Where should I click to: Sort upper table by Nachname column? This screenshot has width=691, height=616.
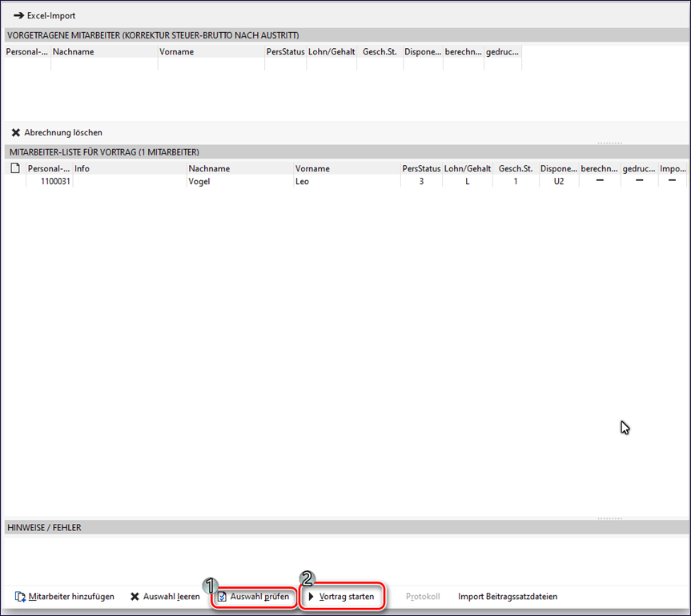point(104,51)
